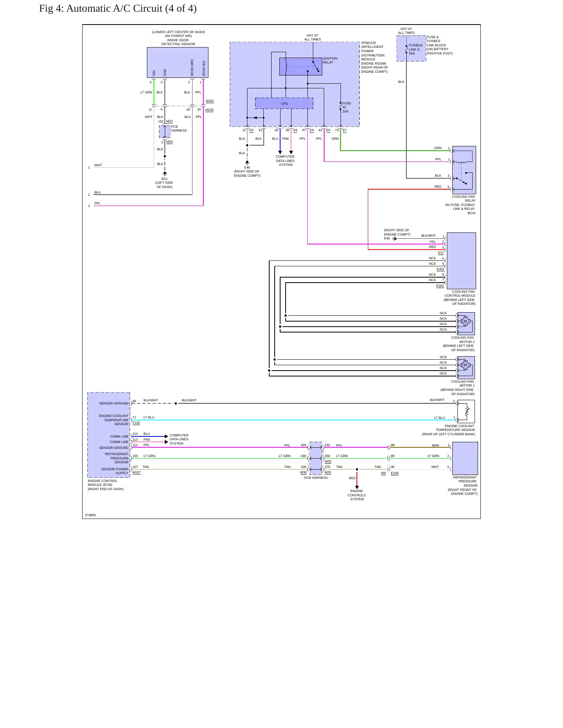
Task: Select the 'BRN' wire label at pin 1
Action: pyautogui.click(x=436, y=445)
